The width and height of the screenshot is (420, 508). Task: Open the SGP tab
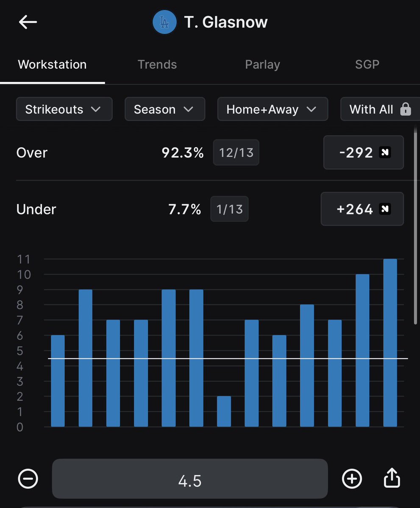[x=367, y=64]
